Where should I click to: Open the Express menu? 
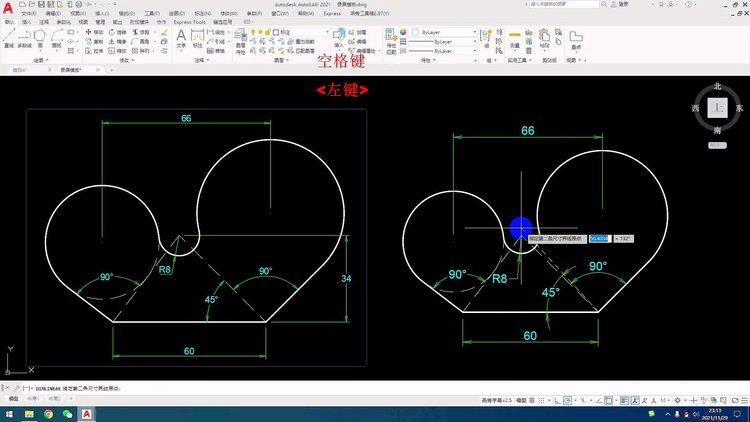332,13
